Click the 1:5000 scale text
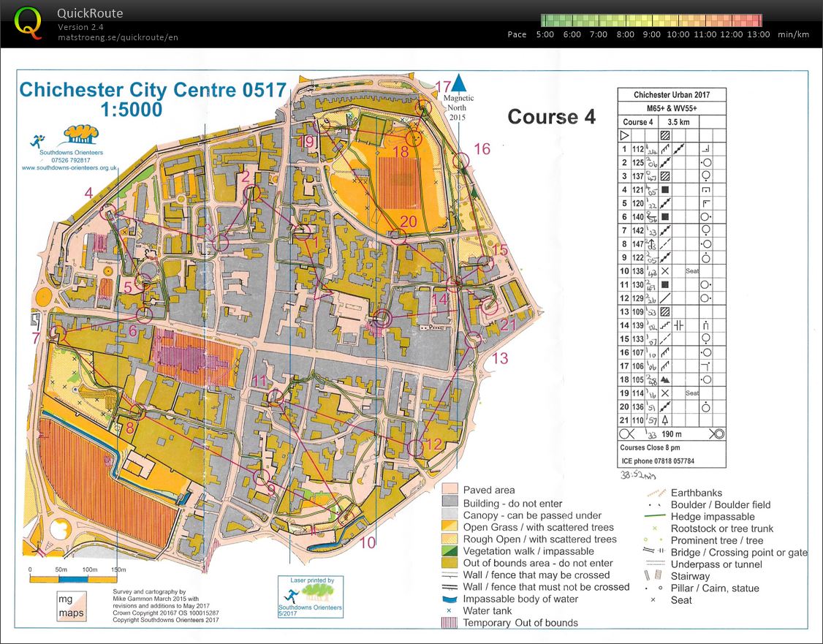 pos(132,110)
